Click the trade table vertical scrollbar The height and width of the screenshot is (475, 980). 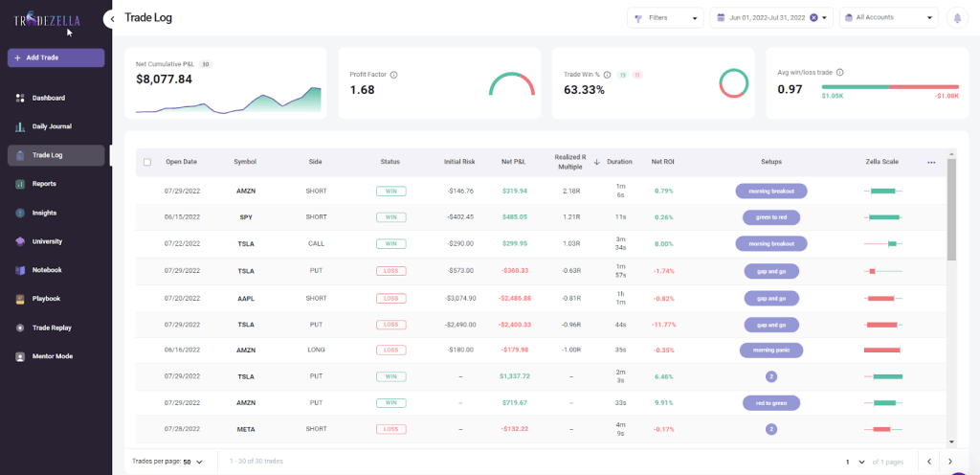pyautogui.click(x=950, y=211)
